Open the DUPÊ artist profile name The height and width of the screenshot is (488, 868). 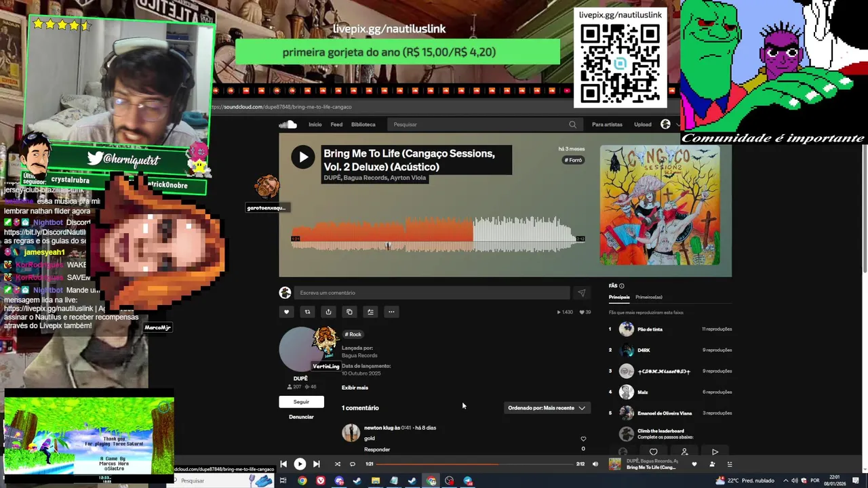[300, 378]
